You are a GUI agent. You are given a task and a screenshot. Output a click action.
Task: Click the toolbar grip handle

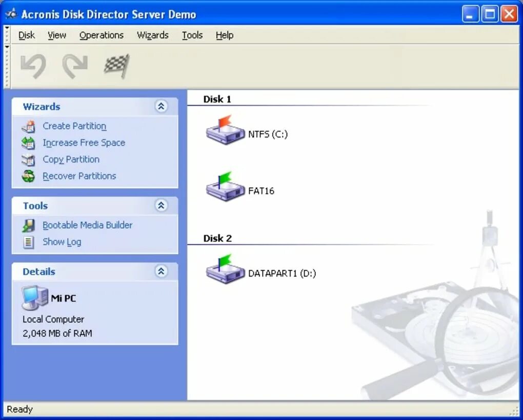pos(7,66)
